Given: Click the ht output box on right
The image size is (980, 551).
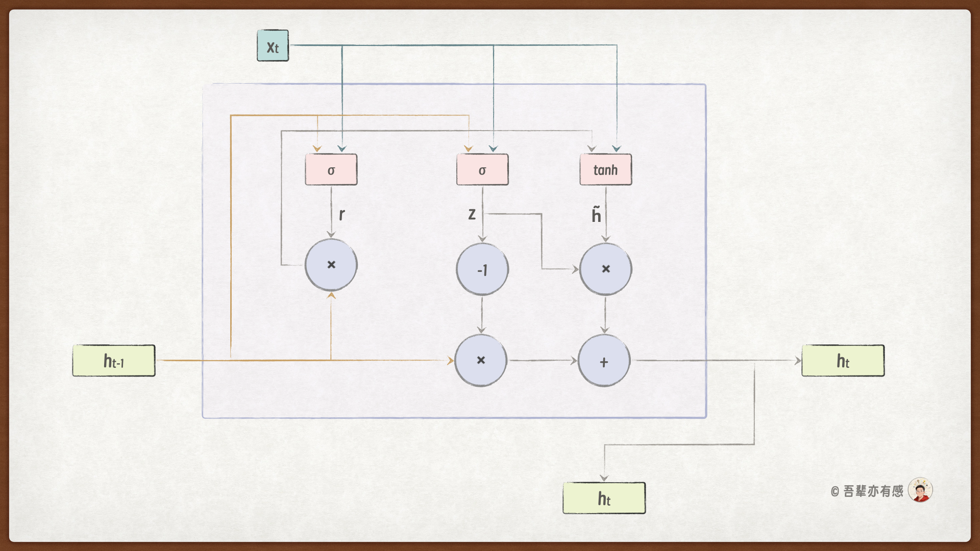Looking at the screenshot, I should 843,361.
